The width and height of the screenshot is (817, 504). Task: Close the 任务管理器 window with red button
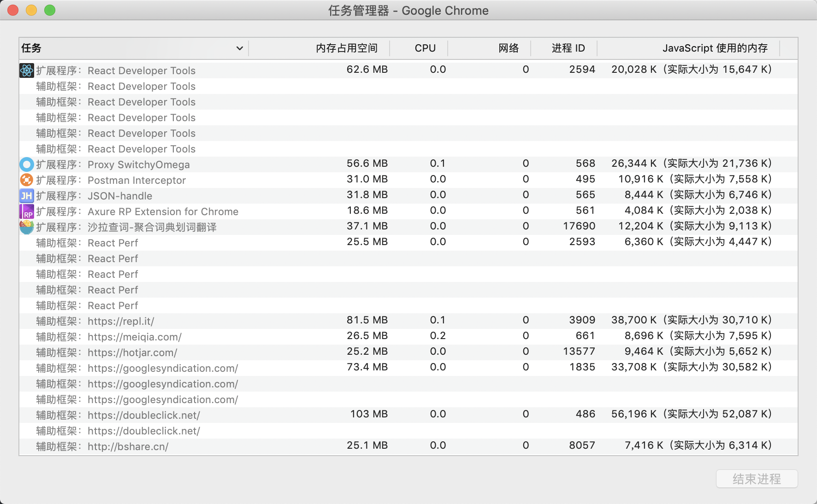(x=13, y=10)
